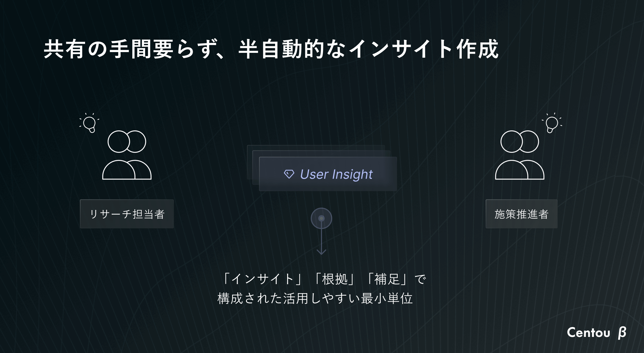Click the downward arrowhead above the description text
The image size is (644, 353).
point(321,252)
